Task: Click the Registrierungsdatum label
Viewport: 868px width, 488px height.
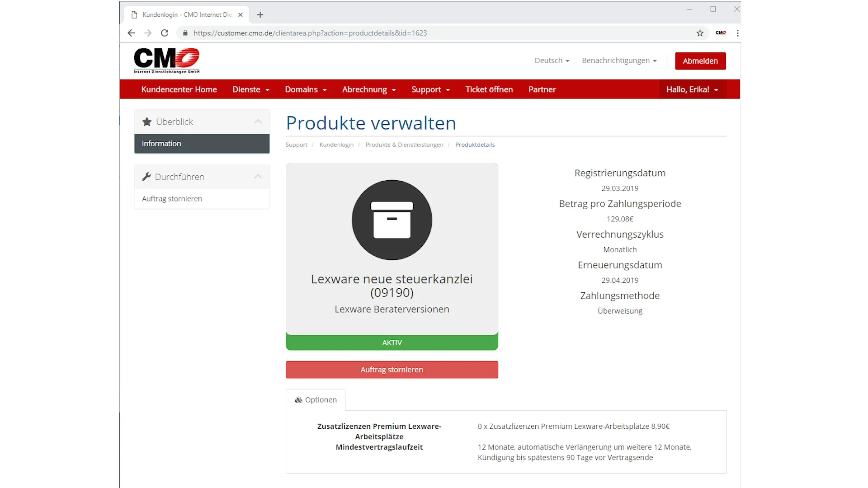Action: tap(620, 174)
